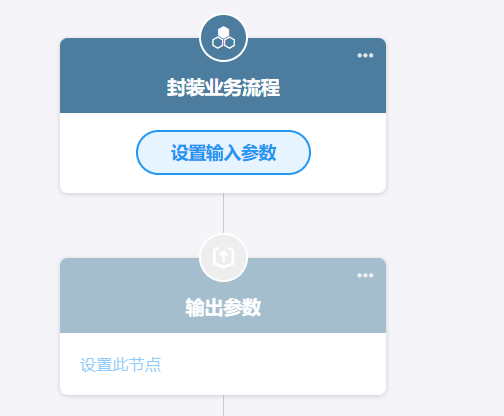Click the connector line below 输出参数 node

(223, 405)
